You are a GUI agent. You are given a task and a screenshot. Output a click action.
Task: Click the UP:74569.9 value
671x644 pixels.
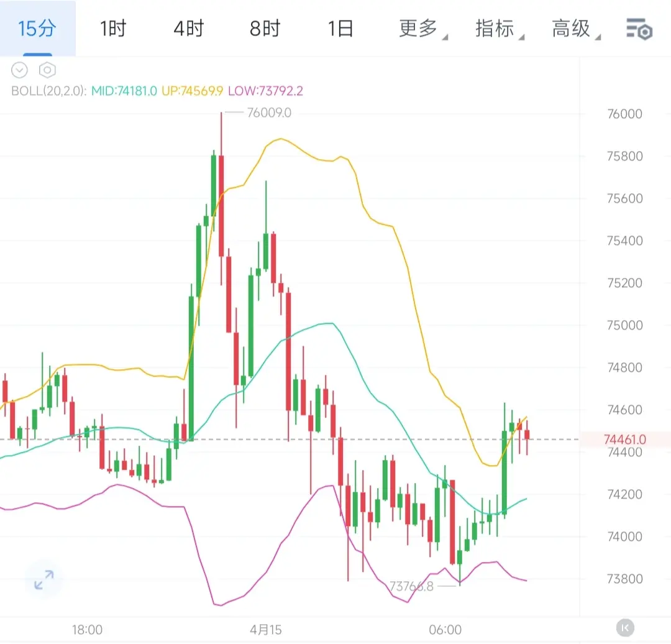pyautogui.click(x=192, y=91)
